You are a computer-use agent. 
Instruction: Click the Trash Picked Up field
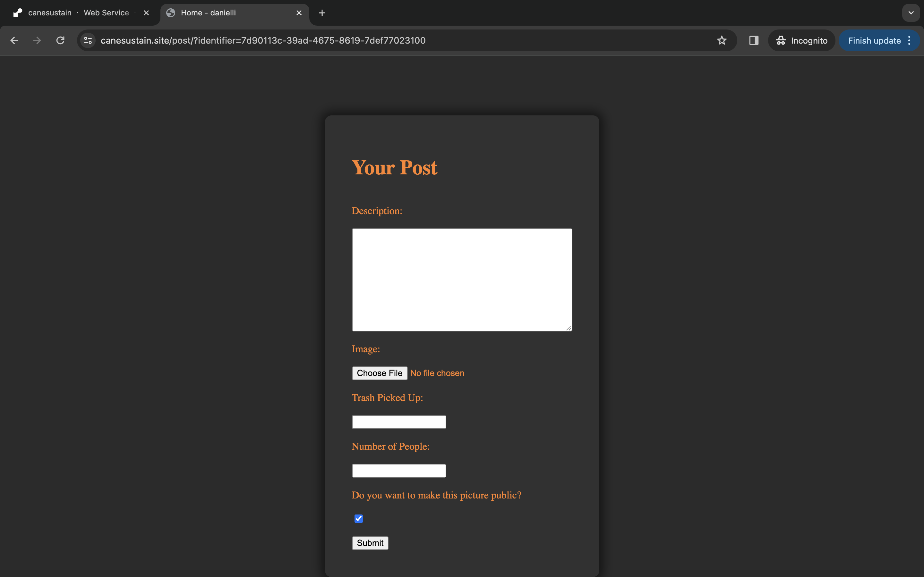(x=398, y=422)
